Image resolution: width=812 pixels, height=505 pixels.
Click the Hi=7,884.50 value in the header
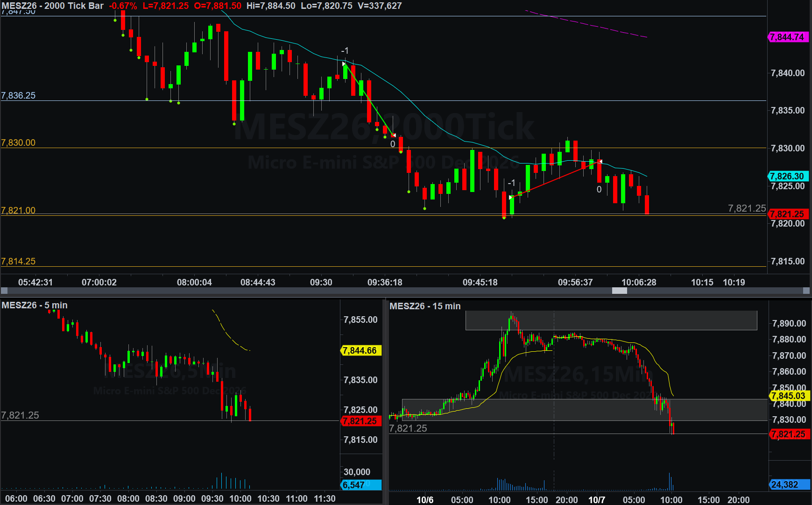tap(271, 6)
